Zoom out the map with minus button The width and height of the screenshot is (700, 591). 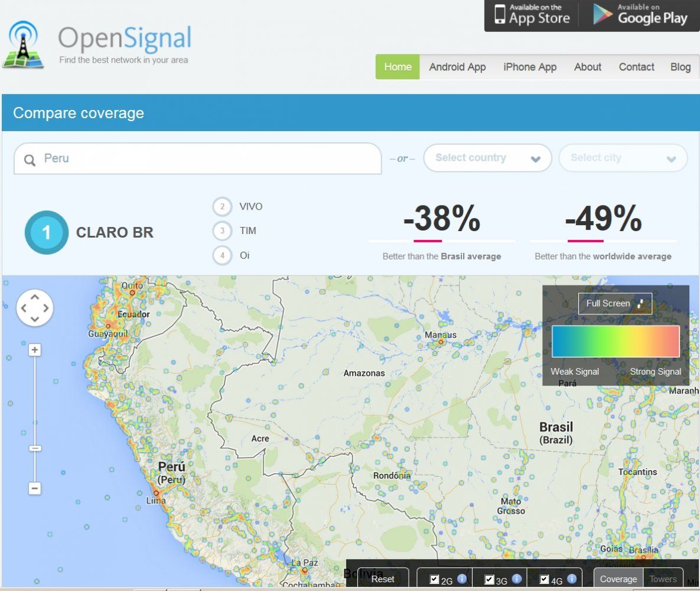pyautogui.click(x=35, y=488)
